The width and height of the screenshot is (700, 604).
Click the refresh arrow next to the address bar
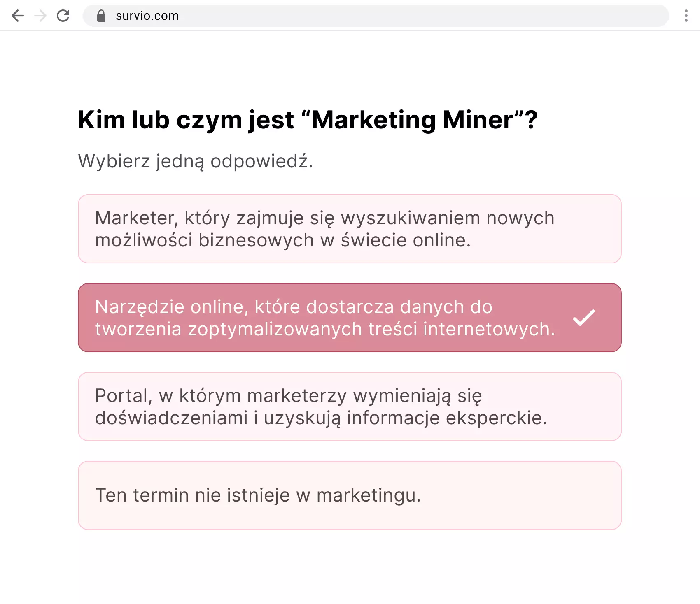pos(63,16)
